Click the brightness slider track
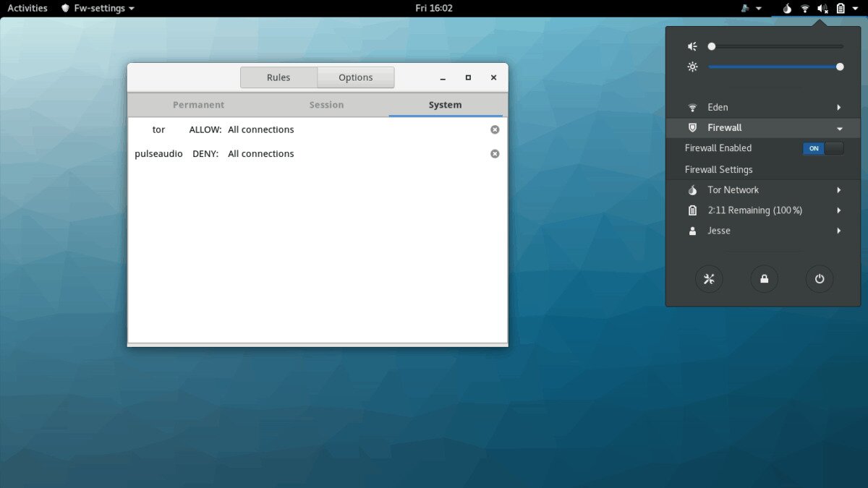Screen dimensions: 868x488 click(774, 67)
